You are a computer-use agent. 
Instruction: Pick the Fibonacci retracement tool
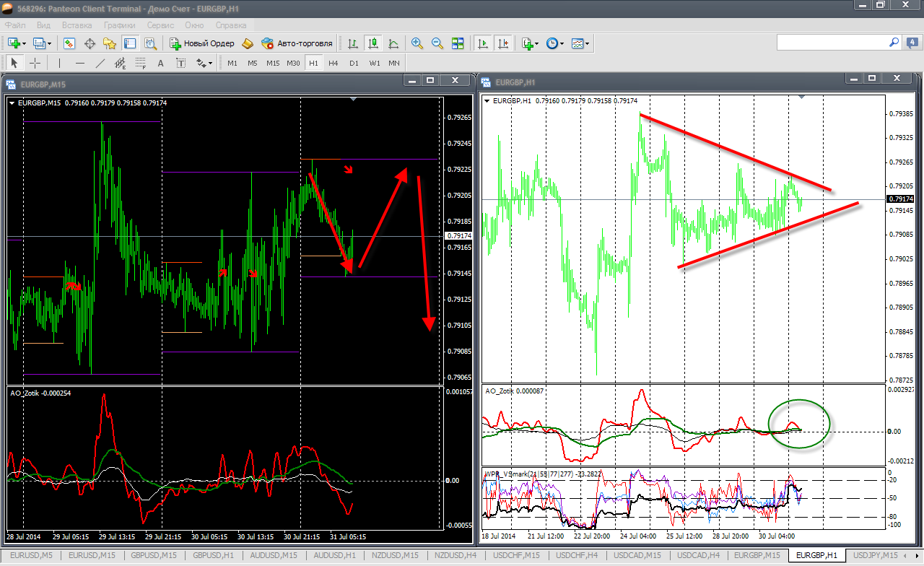141,63
